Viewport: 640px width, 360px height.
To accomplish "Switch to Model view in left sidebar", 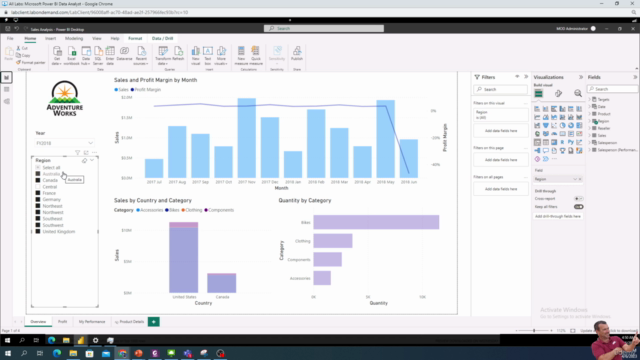I will click(7, 101).
